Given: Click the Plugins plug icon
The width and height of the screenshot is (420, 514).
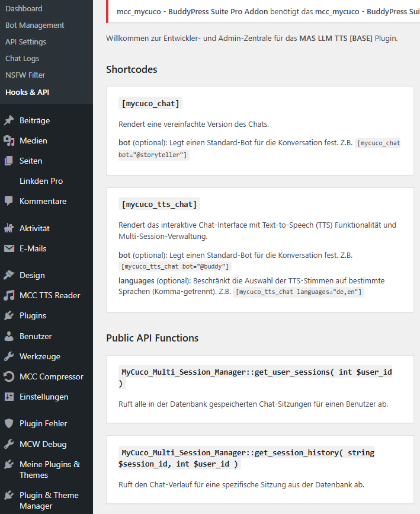Looking at the screenshot, I should click(x=9, y=315).
